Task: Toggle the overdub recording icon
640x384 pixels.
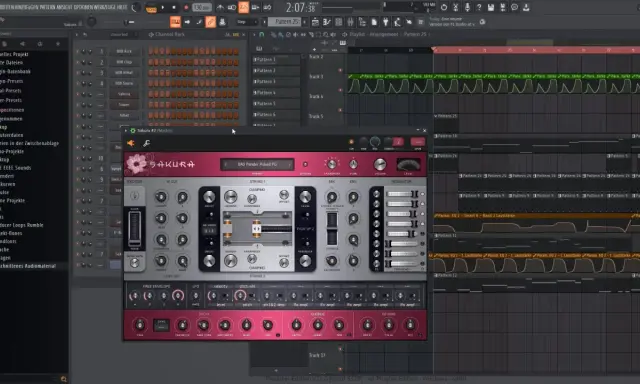Action: (256, 7)
